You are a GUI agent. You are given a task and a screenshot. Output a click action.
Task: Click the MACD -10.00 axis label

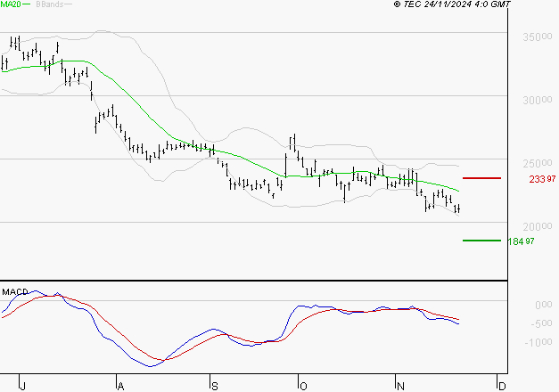point(538,342)
